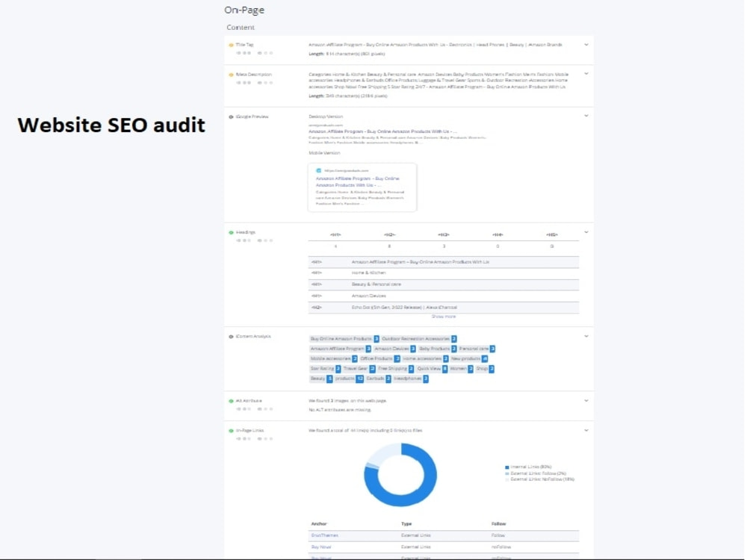The height and width of the screenshot is (560, 747).
Task: Click the Headings green status icon
Action: coord(232,233)
